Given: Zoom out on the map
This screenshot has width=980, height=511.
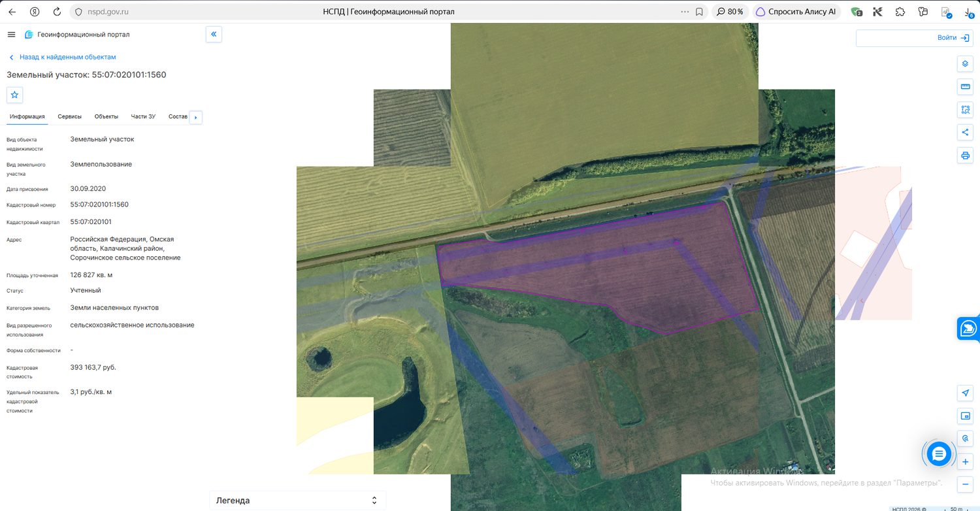Looking at the screenshot, I should (965, 485).
